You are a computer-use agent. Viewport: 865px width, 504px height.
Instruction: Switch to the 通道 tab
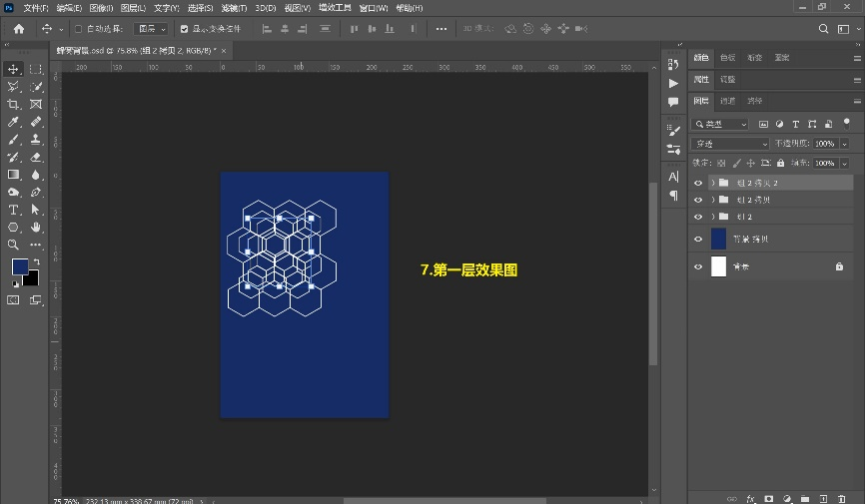tap(727, 101)
